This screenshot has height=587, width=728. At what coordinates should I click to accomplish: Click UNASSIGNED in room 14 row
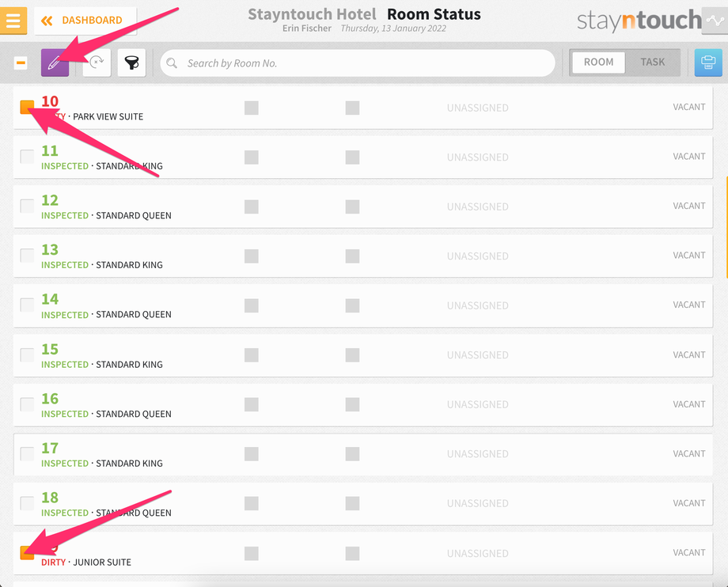pos(478,305)
